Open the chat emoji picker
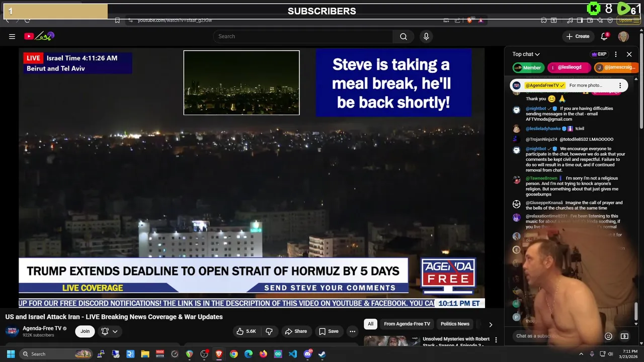644x362 pixels. pos(608,336)
